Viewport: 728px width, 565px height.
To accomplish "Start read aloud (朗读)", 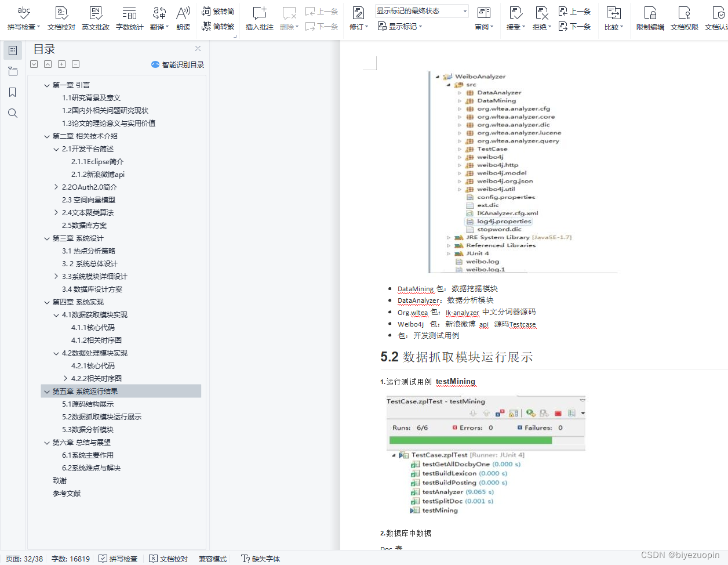I will pos(183,19).
